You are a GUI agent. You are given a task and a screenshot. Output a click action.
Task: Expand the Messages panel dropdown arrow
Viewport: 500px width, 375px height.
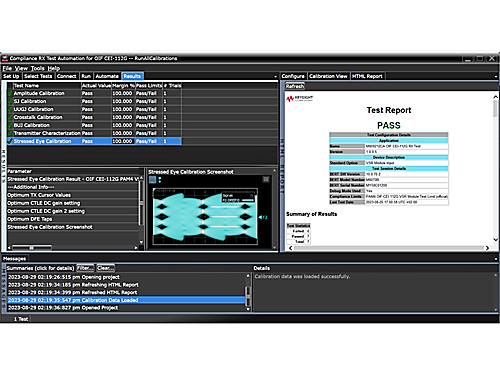tap(496, 259)
